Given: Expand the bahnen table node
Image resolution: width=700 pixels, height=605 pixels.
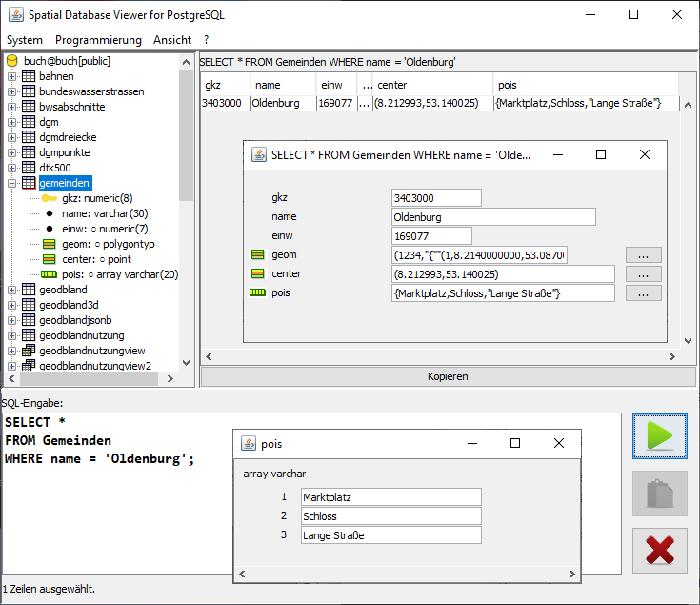Looking at the screenshot, I should coord(12,76).
